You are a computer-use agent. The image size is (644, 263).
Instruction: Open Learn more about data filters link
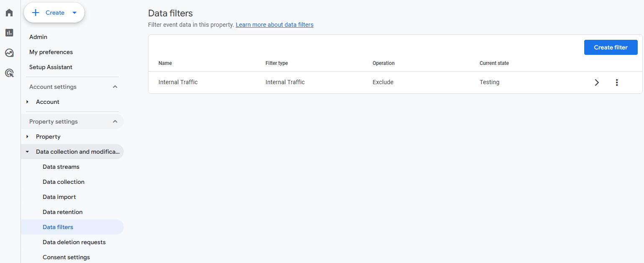coord(274,25)
